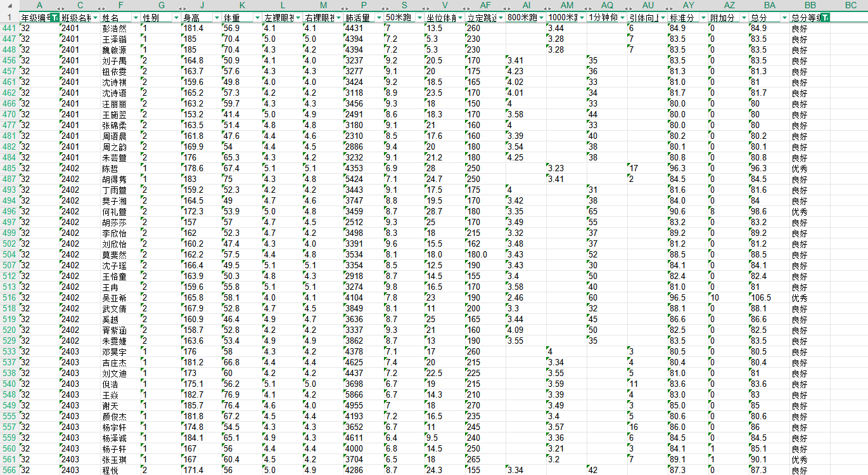
Task: Open the 姓名 column filter dropdown
Action: 136,18
